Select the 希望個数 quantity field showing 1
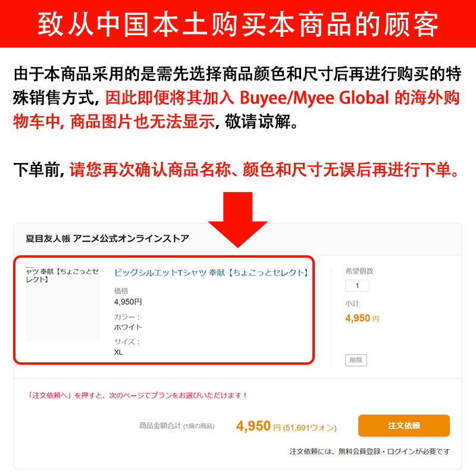This screenshot has height=476, width=476. (x=357, y=286)
